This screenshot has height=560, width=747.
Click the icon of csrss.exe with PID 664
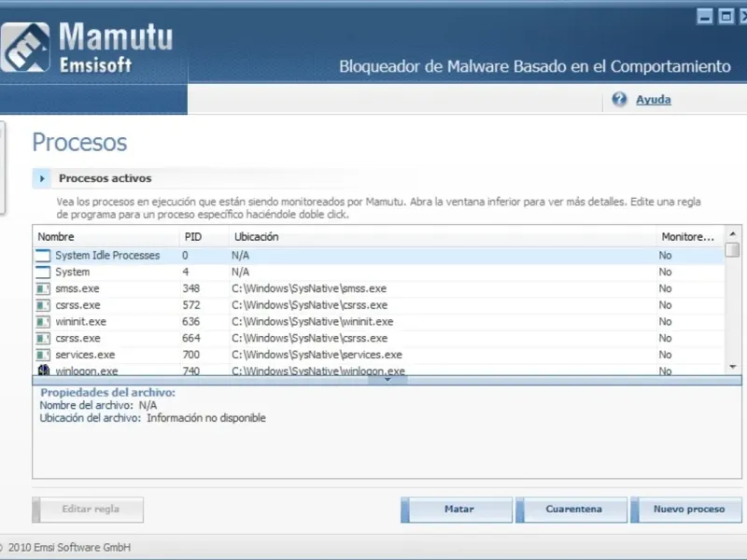click(x=43, y=339)
